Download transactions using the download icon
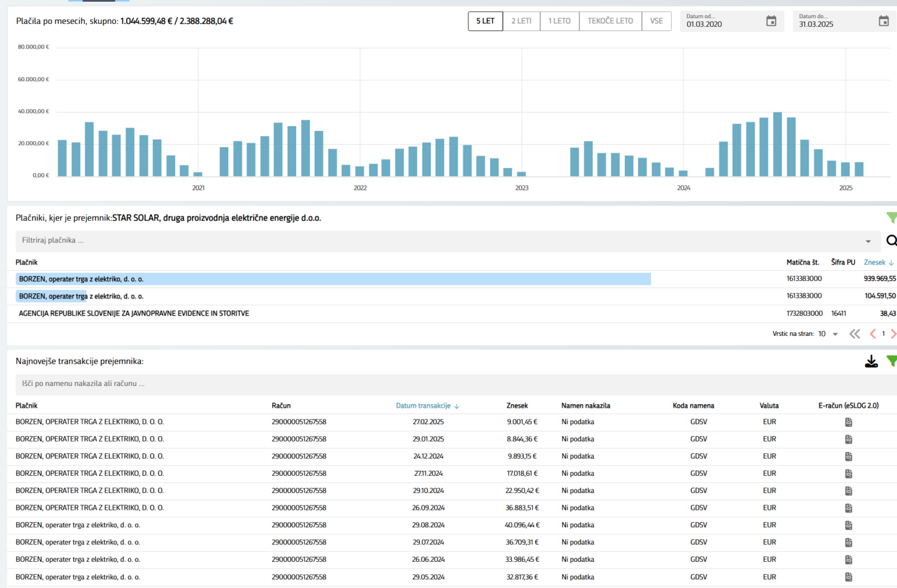Viewport: 897px width, 588px height. pos(871,362)
